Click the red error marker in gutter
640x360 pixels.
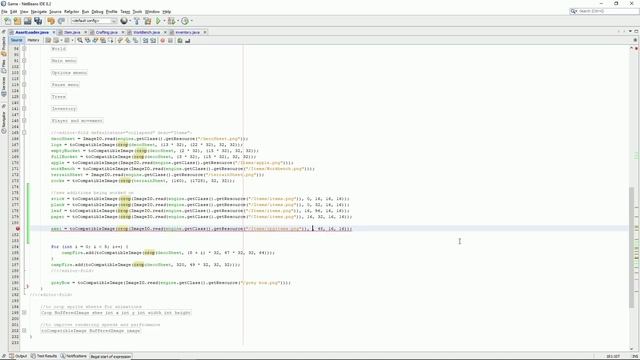[x=18, y=229]
